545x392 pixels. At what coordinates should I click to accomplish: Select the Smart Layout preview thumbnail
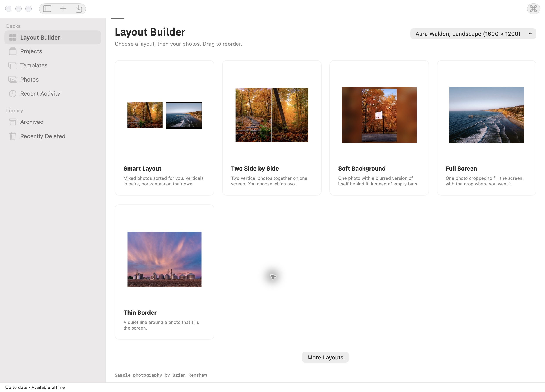pyautogui.click(x=164, y=115)
